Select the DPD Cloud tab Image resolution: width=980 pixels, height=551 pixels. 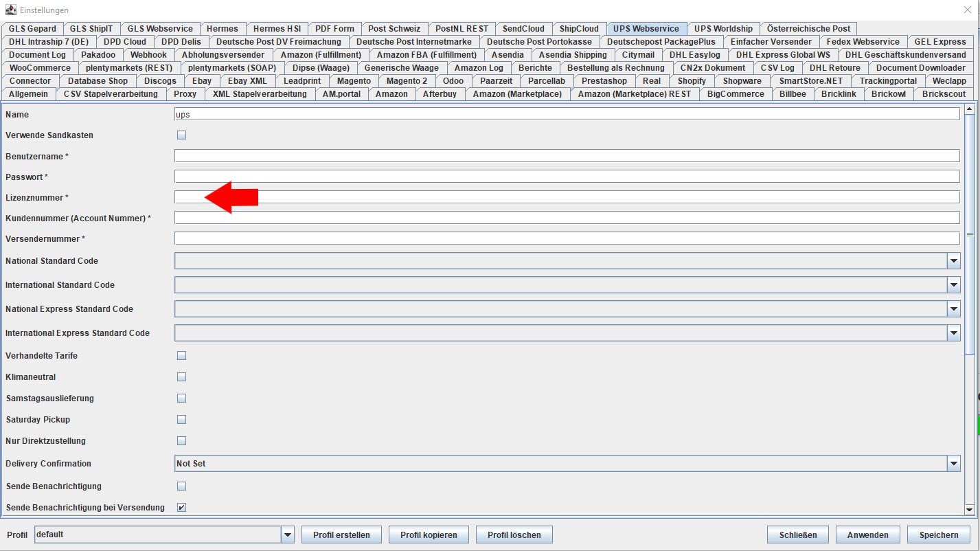125,42
